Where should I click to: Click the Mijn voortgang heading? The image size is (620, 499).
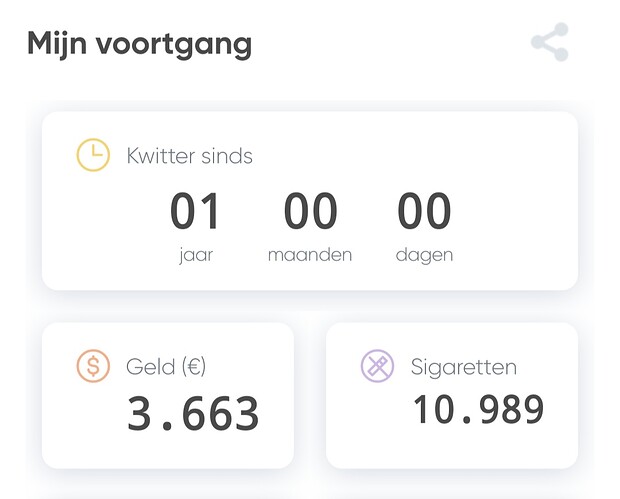140,44
